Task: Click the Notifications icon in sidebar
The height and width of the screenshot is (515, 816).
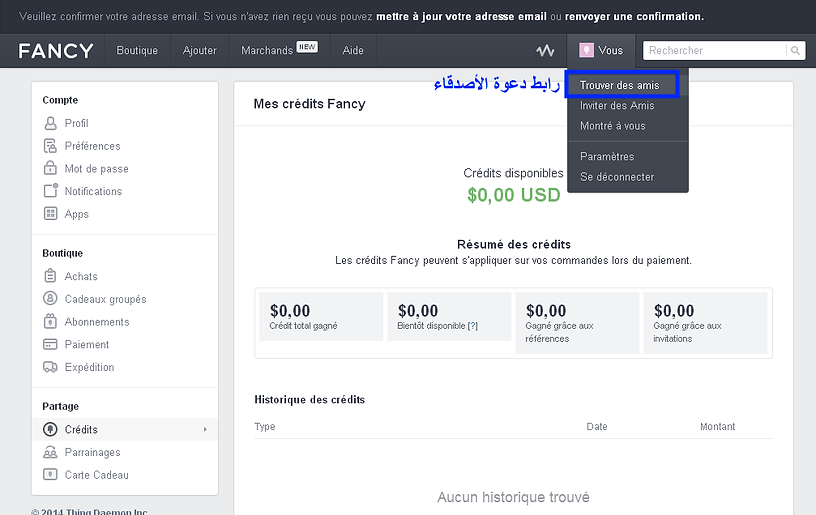Action: [50, 191]
